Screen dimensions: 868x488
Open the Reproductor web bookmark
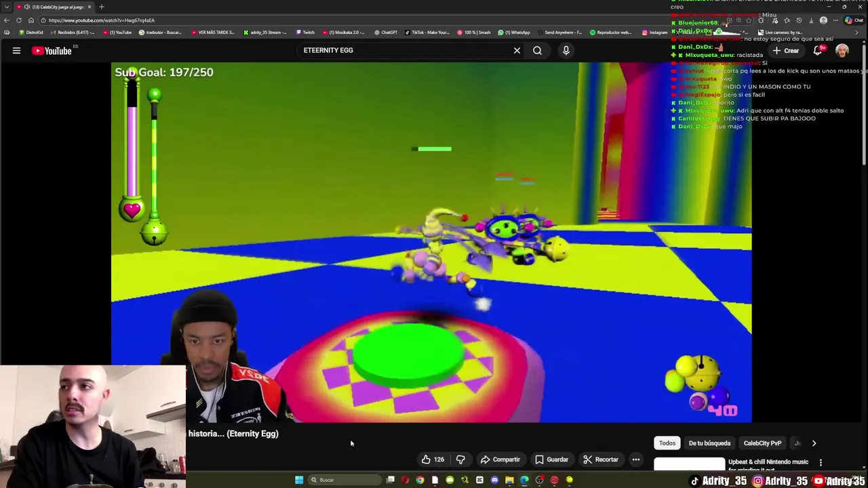pyautogui.click(x=610, y=33)
